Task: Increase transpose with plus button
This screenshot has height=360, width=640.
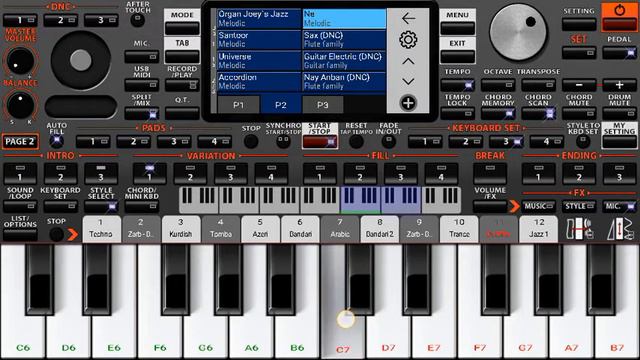Action: [x=619, y=85]
